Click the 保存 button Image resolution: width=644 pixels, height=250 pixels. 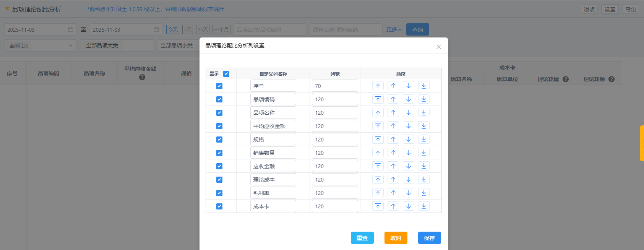pos(429,238)
